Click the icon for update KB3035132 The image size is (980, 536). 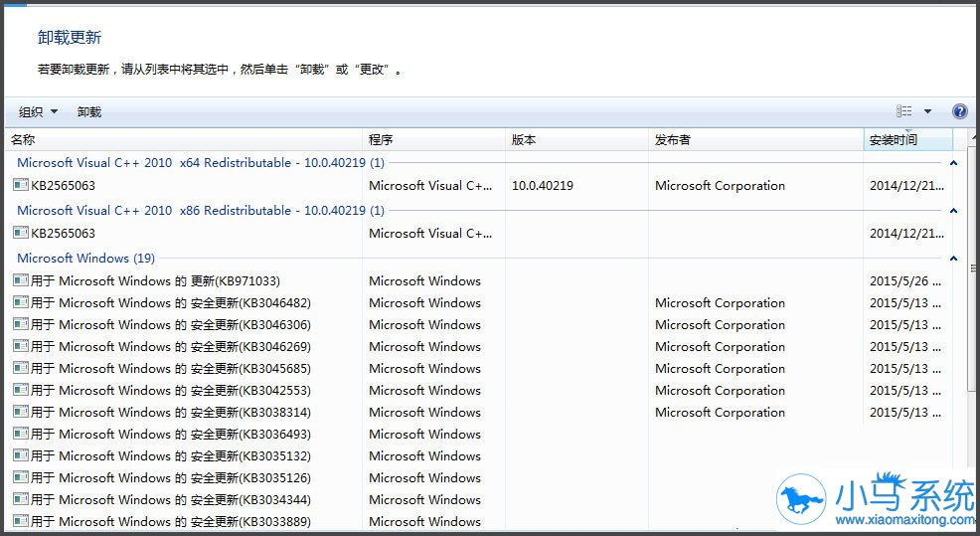[x=21, y=455]
